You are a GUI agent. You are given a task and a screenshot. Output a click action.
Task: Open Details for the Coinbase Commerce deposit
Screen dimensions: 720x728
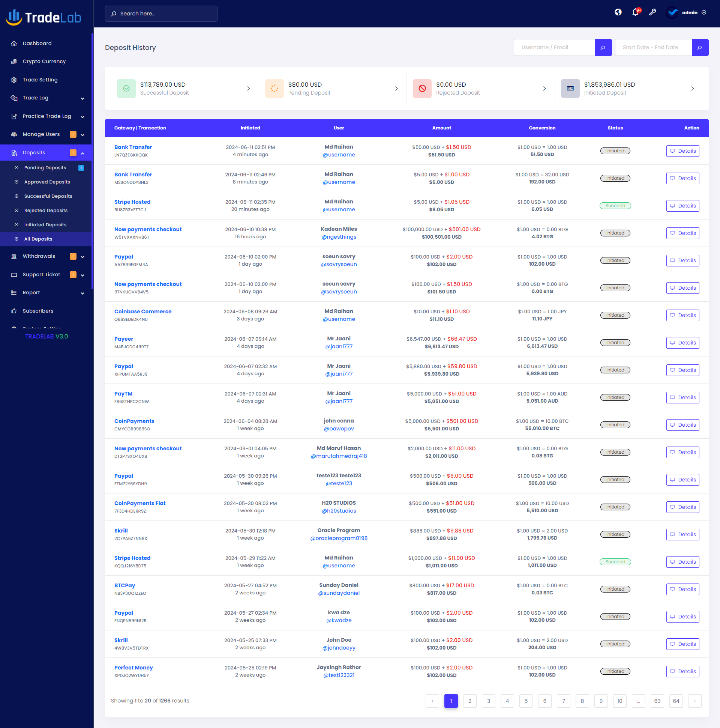pos(683,315)
